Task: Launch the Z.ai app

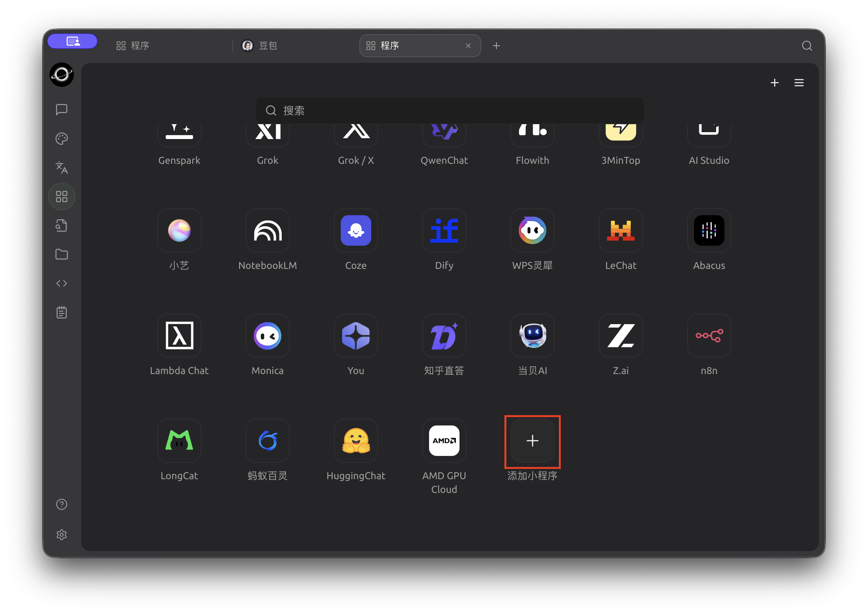Action: [x=621, y=336]
